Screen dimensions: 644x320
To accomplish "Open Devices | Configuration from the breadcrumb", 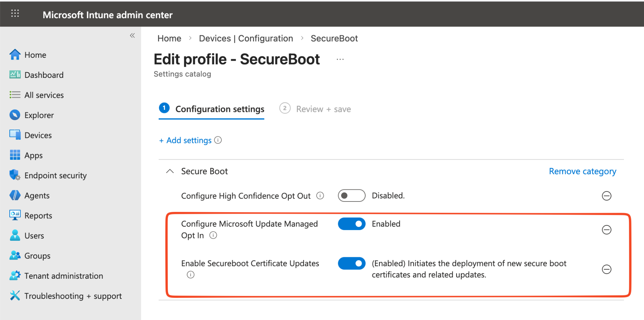I will coord(246,38).
